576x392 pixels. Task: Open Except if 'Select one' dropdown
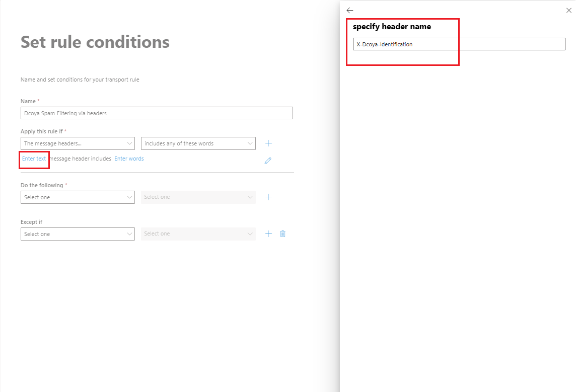[78, 234]
